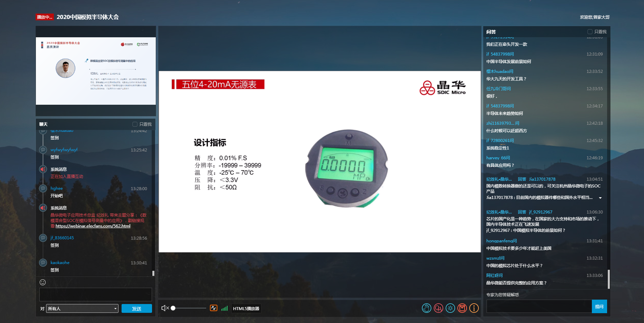Click asker jf_72800261问 in Q&A
The height and width of the screenshot is (323, 644).
tap(500, 141)
